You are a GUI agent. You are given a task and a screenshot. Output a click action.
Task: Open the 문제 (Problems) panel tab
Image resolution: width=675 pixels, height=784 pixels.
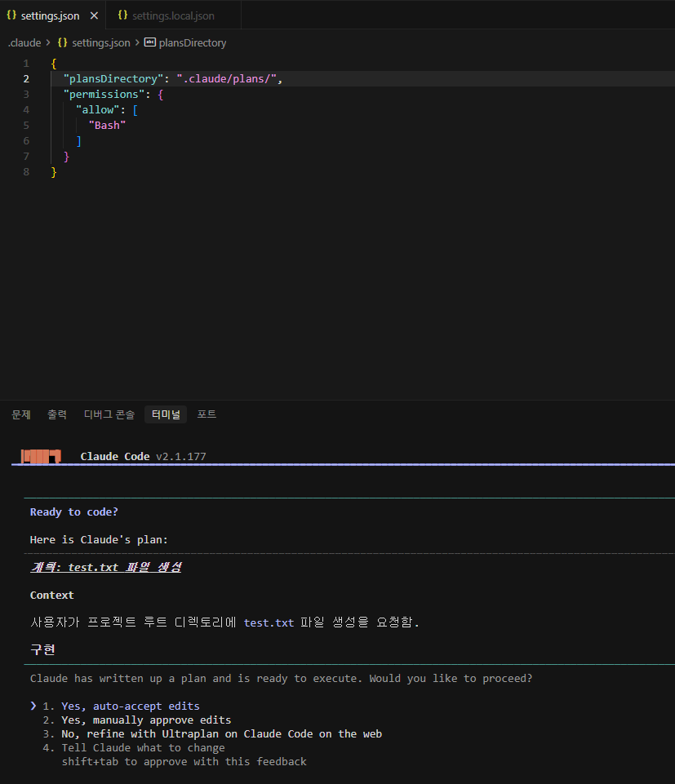coord(21,414)
